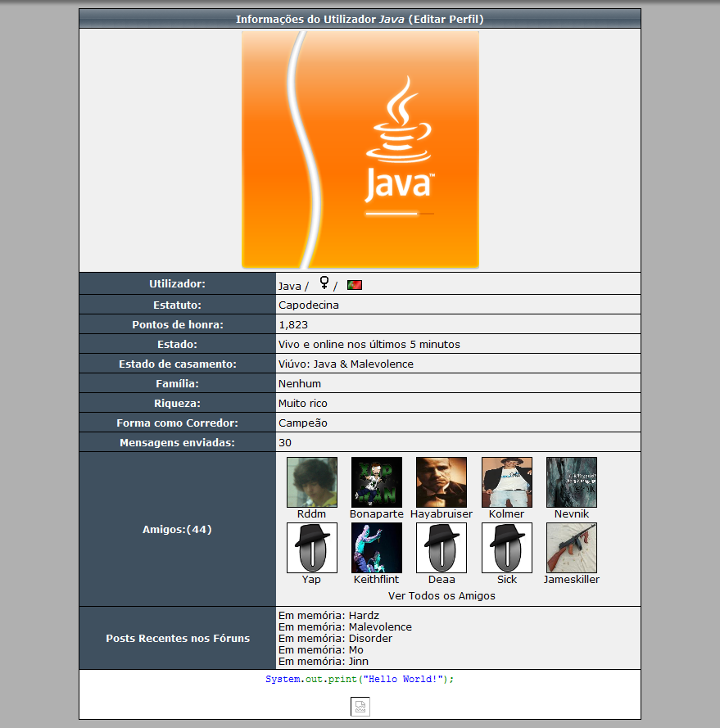Click the Kolmer name link

point(507,514)
